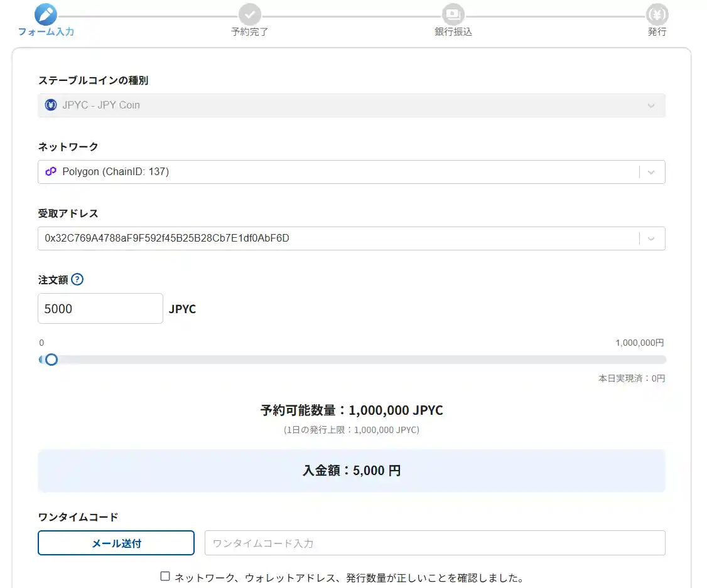Check the network and wallet confirmation checkbox
Screen dimensions: 707x588
click(165, 575)
